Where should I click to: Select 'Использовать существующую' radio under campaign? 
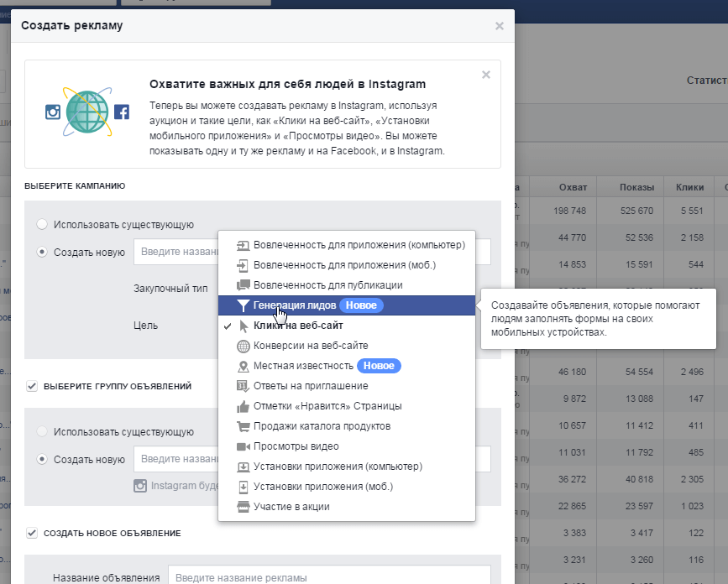coord(42,225)
